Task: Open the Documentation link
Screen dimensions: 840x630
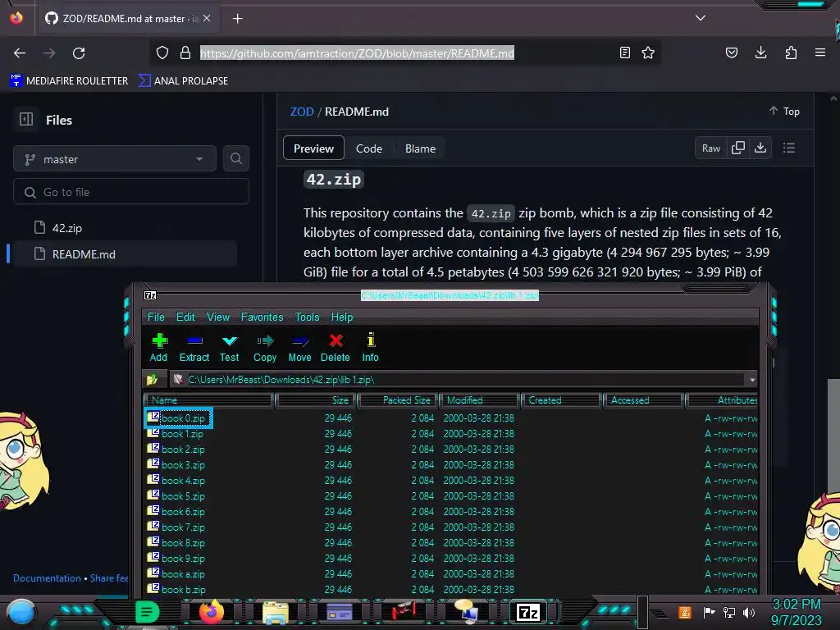Action: [x=47, y=578]
